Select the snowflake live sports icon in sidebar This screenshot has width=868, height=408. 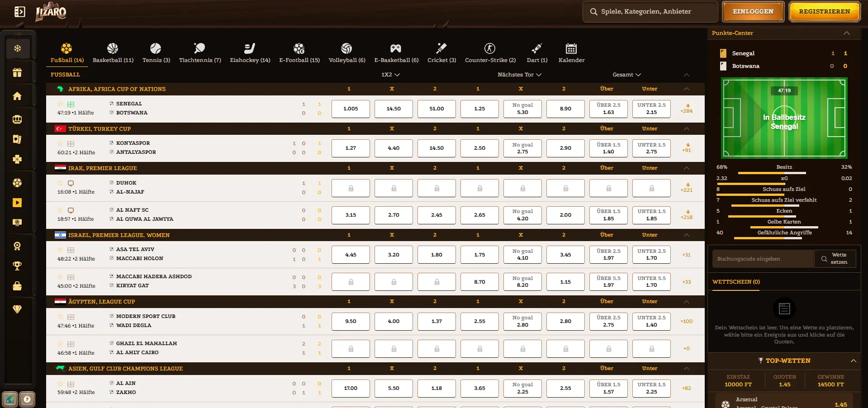tap(17, 48)
